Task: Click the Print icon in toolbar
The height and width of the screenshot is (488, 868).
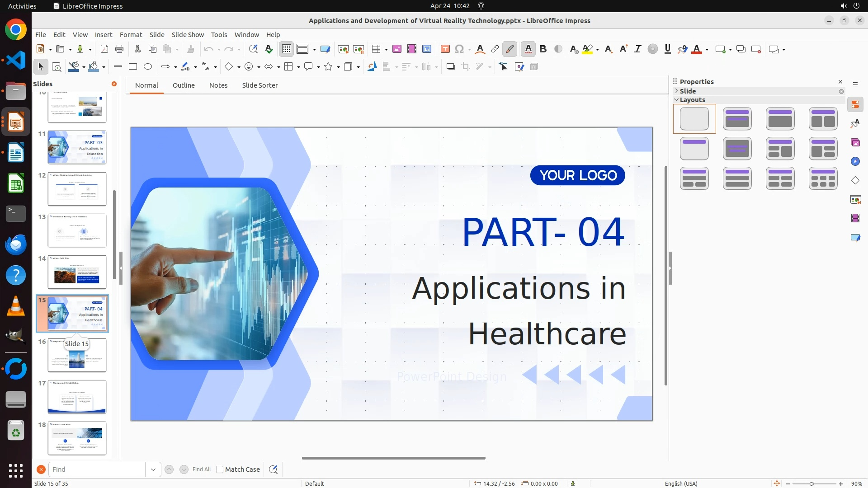Action: (119, 49)
